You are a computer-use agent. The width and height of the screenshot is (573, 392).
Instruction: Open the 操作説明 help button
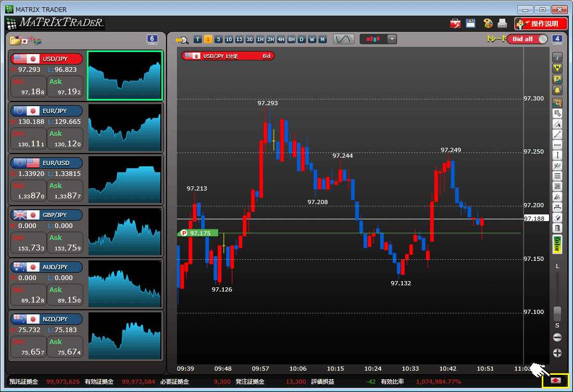[541, 24]
